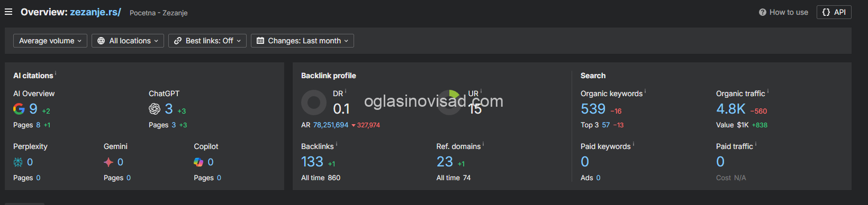Click the Organic traffic change -560

758,111
